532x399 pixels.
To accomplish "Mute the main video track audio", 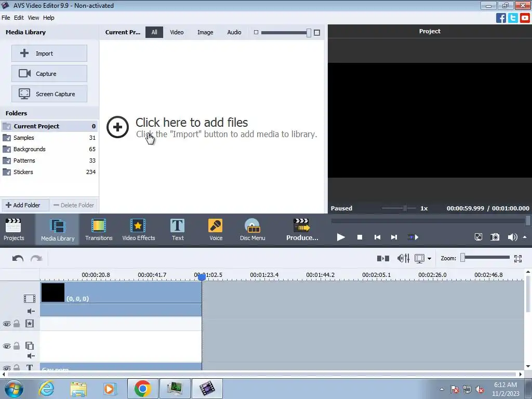I will (31, 311).
